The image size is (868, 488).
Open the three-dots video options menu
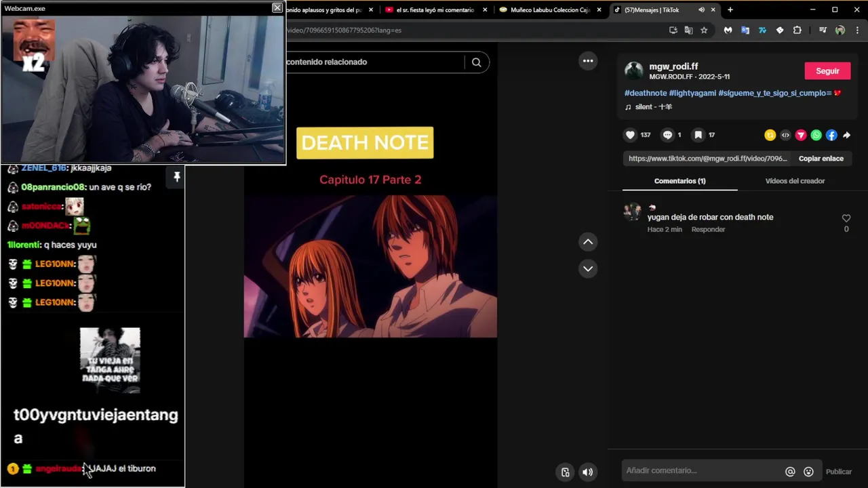588,61
